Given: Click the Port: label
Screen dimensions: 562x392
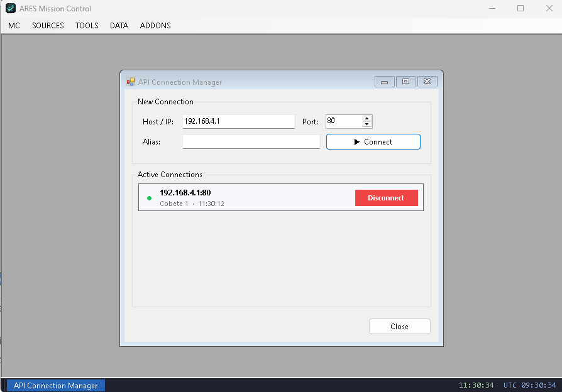Looking at the screenshot, I should click(x=310, y=122).
